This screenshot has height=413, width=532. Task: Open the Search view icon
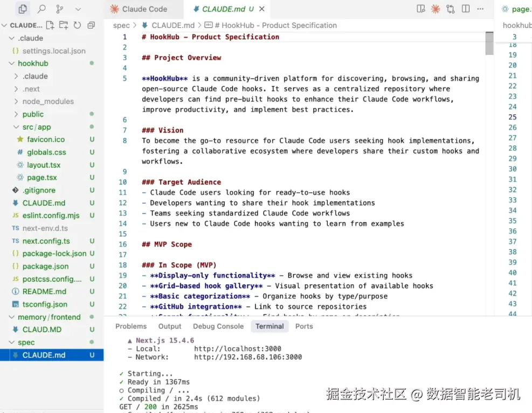42,9
